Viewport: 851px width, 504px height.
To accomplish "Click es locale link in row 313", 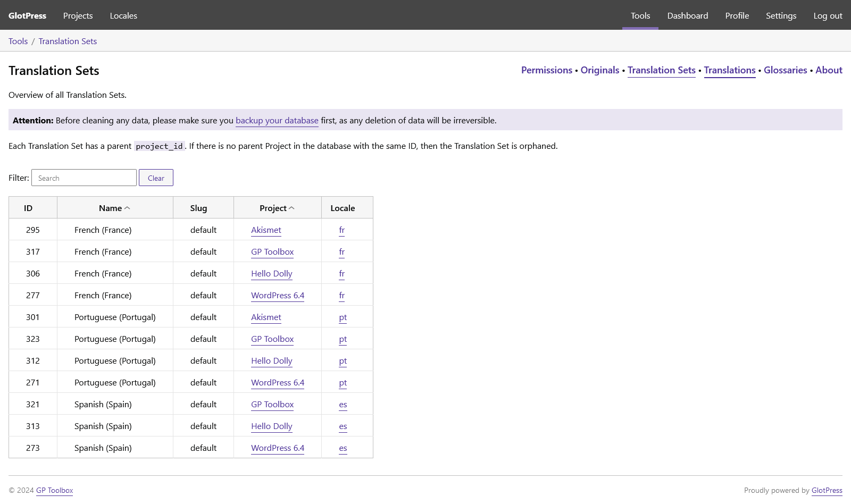I will click(343, 426).
